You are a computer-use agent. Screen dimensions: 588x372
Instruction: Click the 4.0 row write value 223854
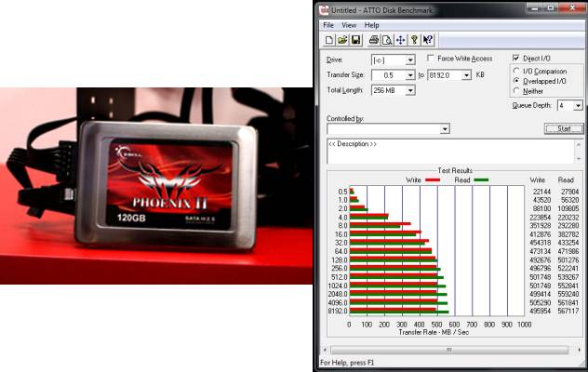pyautogui.click(x=540, y=218)
